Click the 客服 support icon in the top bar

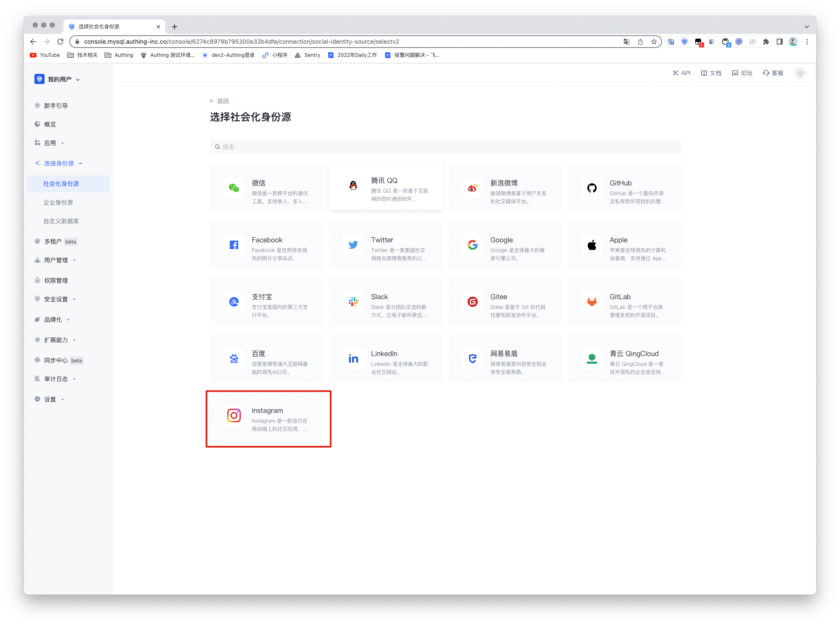coord(772,73)
